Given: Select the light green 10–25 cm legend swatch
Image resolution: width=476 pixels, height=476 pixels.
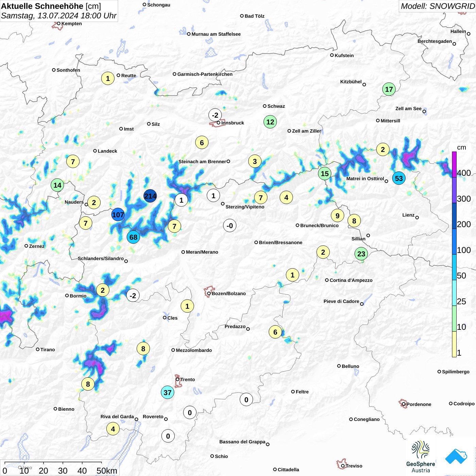Looking at the screenshot, I should pyautogui.click(x=454, y=319).
